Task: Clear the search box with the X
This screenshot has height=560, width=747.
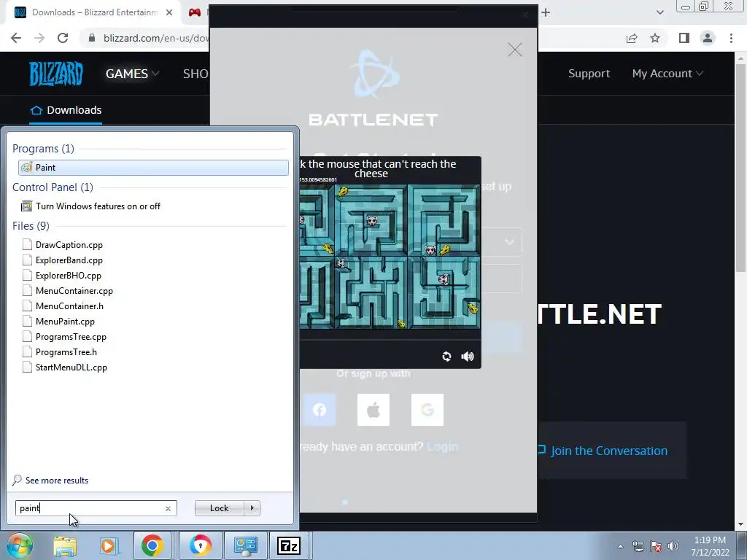Action: [x=169, y=508]
